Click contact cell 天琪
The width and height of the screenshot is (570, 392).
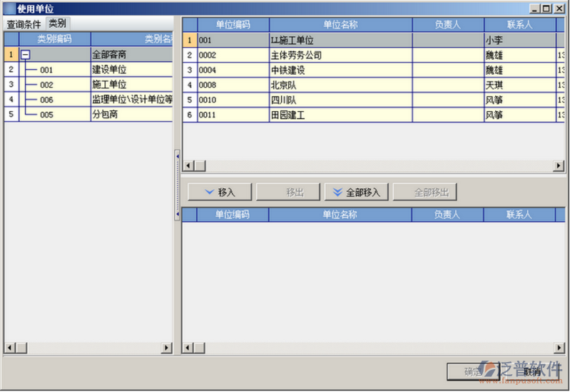[x=520, y=85]
